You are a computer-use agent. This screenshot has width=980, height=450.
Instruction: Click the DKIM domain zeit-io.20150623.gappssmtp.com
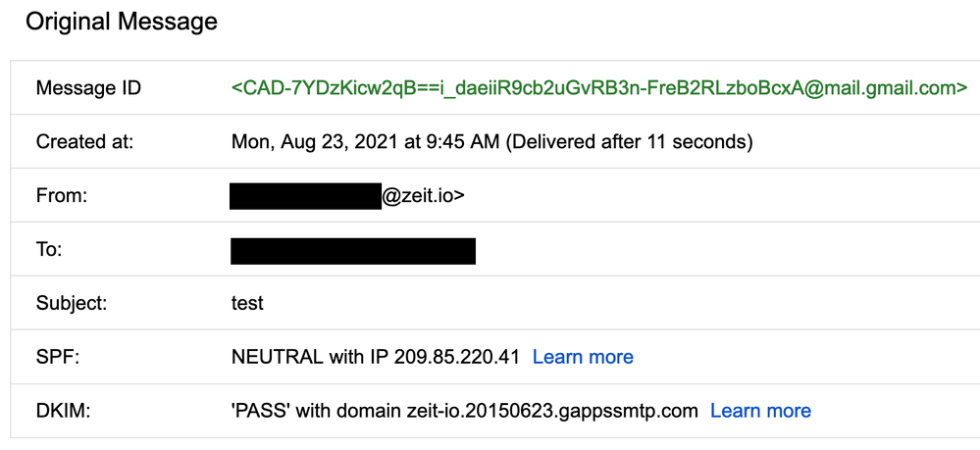coord(550,411)
